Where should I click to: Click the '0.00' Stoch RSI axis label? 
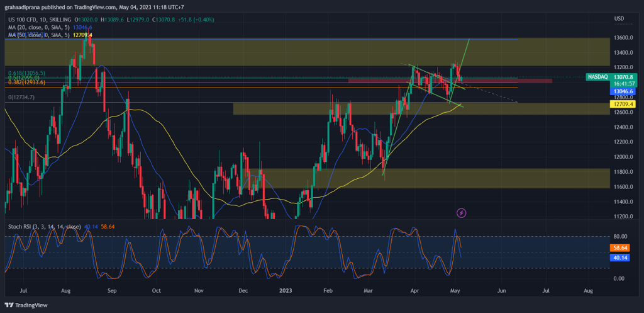point(619,278)
